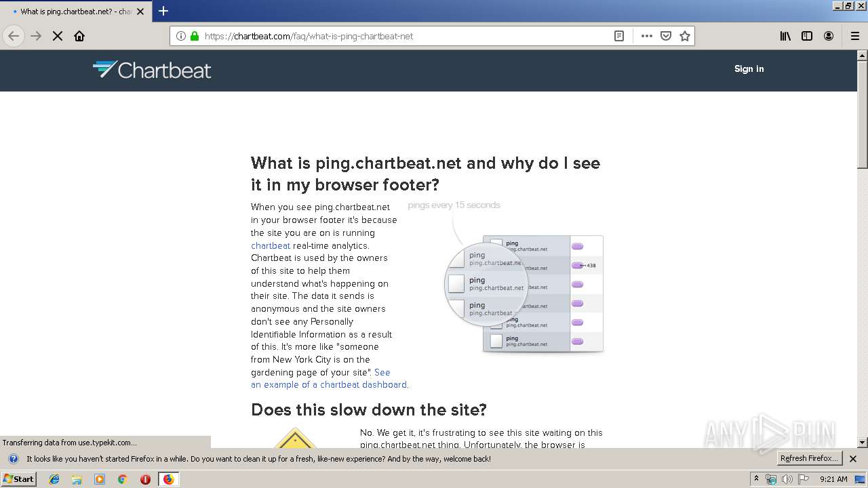The height and width of the screenshot is (488, 868).
Task: Dismiss the Firefox refresh notification bar
Action: [853, 459]
